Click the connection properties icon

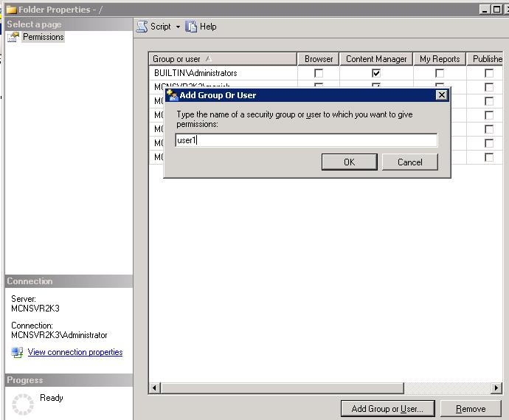(x=17, y=352)
